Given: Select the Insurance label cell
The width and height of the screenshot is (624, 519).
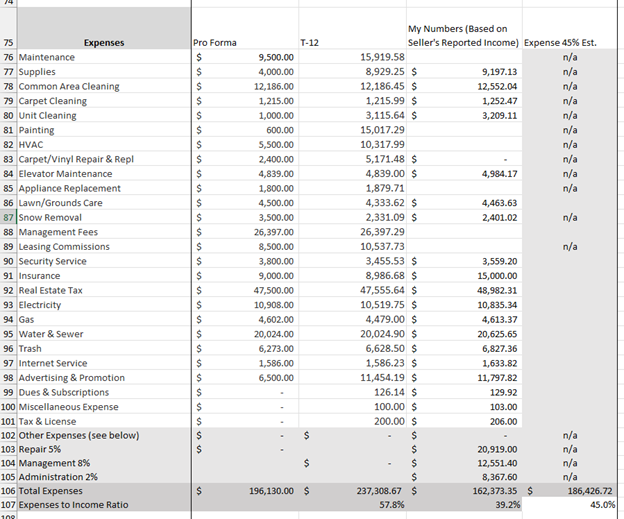Looking at the screenshot, I should [104, 276].
